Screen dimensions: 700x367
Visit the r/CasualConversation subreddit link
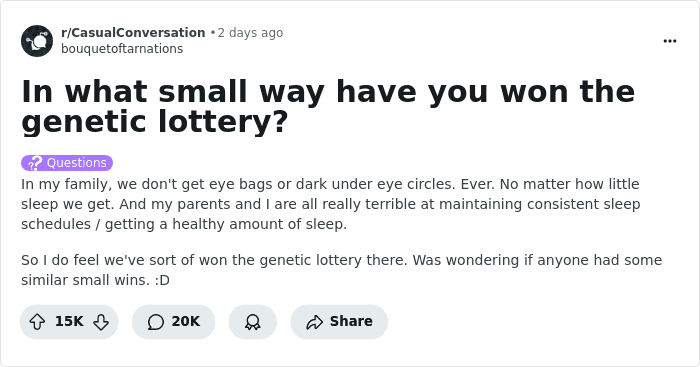(x=133, y=33)
